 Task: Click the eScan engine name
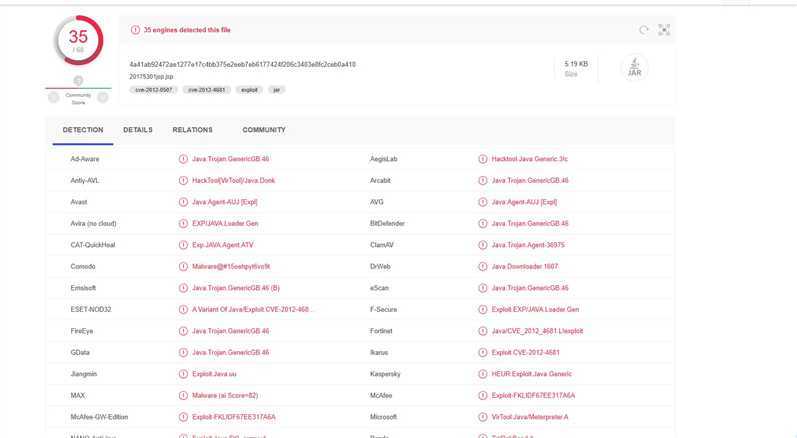click(379, 288)
